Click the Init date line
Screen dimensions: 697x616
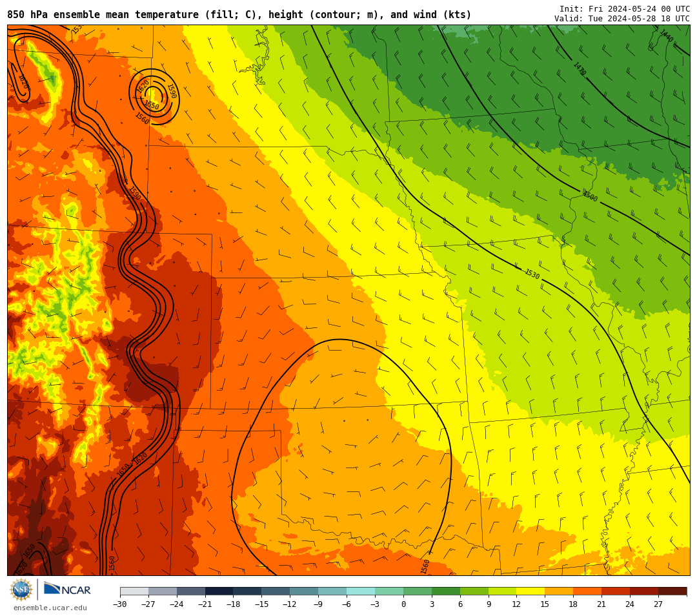click(625, 9)
